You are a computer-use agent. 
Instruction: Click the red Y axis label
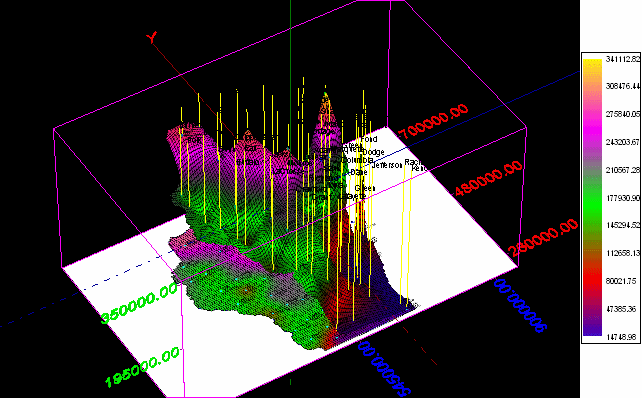(x=151, y=37)
